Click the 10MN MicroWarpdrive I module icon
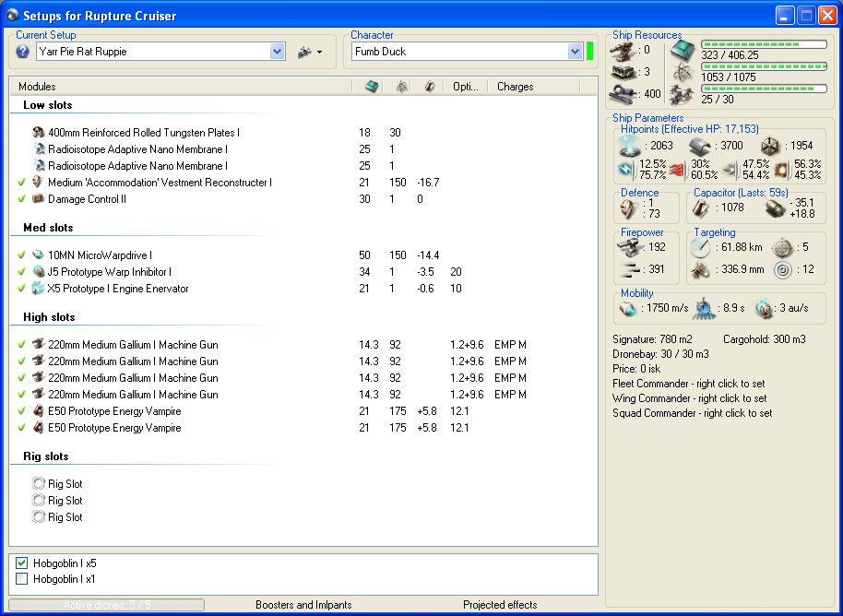 [39, 255]
